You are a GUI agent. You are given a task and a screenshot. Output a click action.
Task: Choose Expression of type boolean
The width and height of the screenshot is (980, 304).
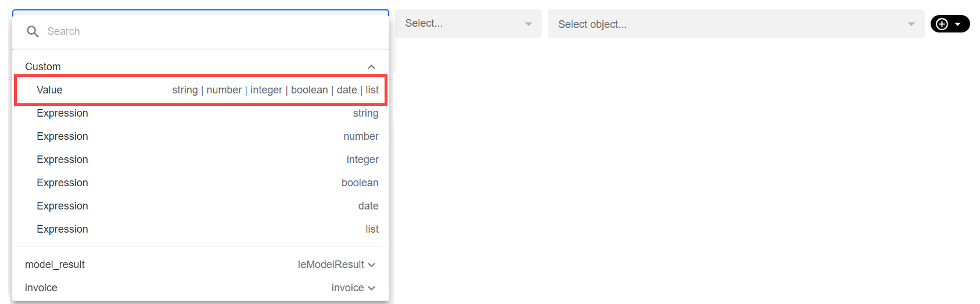coord(200,183)
